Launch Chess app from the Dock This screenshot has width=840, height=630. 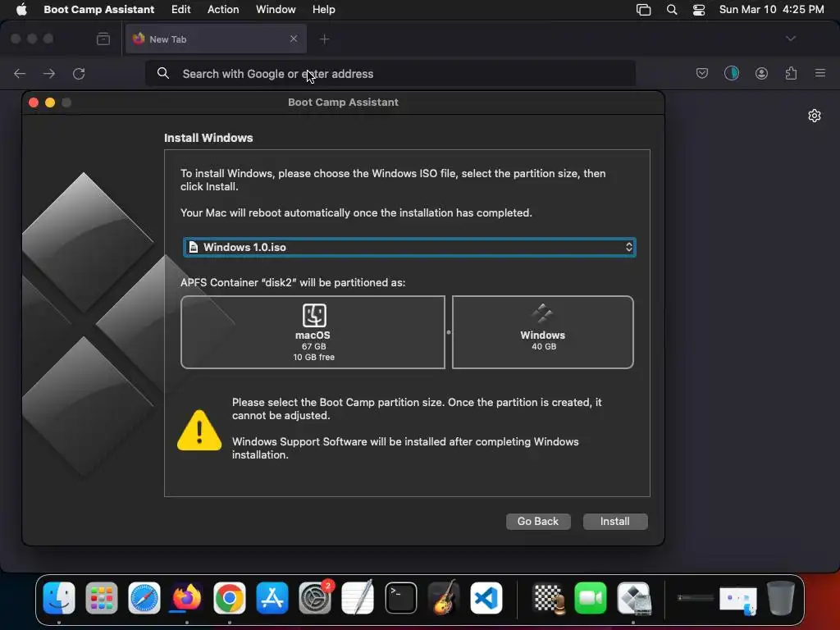tap(549, 598)
